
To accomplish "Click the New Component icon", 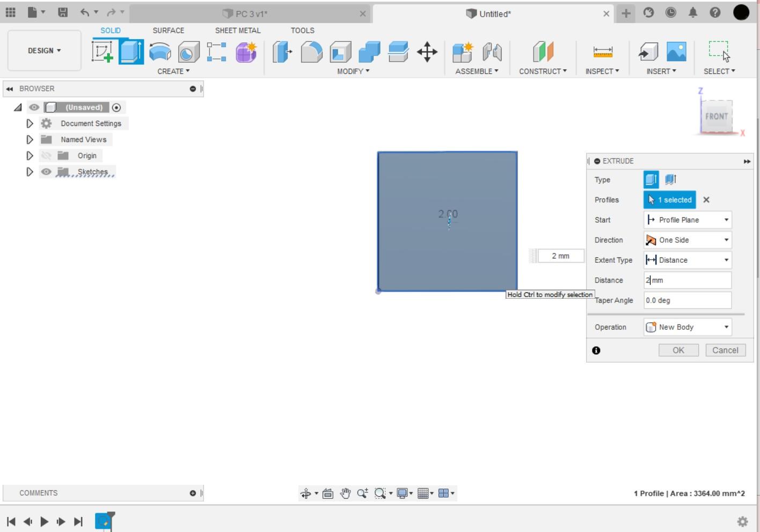I will [x=462, y=52].
